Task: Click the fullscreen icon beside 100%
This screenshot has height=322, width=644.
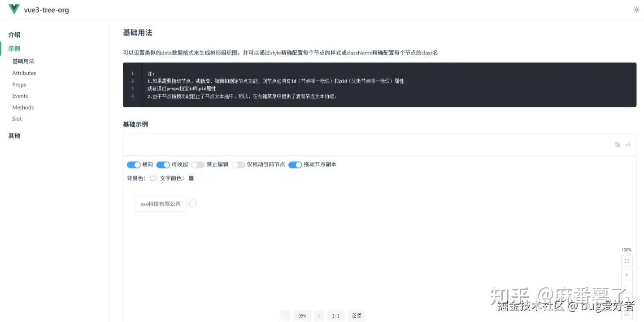Action: click(627, 260)
